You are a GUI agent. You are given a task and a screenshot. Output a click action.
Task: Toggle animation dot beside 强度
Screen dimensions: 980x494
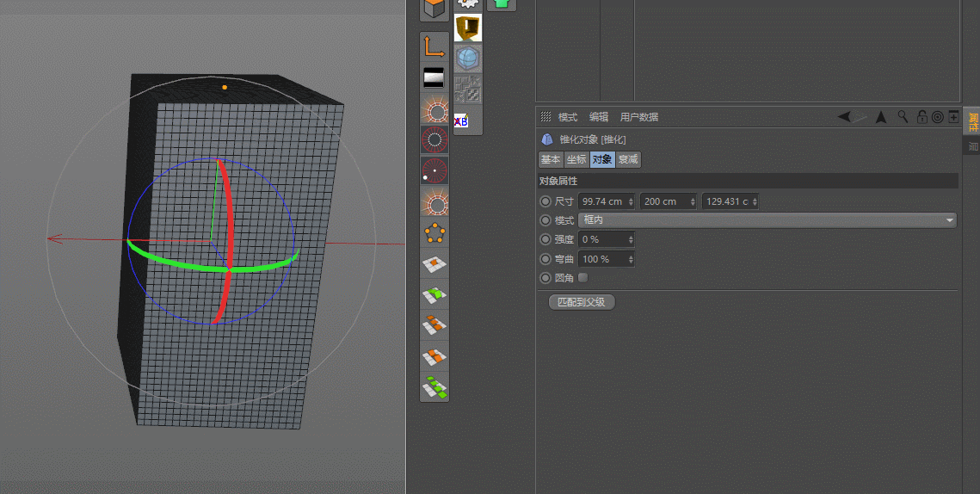pyautogui.click(x=545, y=239)
